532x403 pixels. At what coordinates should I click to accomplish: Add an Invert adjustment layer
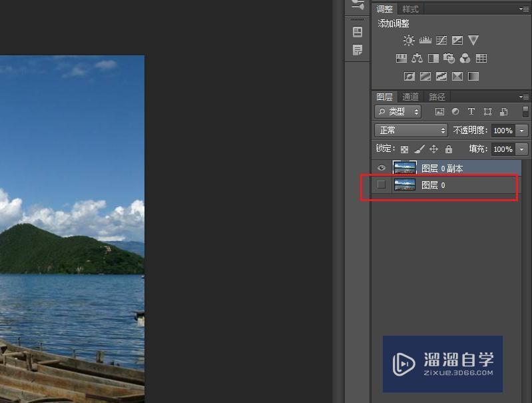coord(409,77)
